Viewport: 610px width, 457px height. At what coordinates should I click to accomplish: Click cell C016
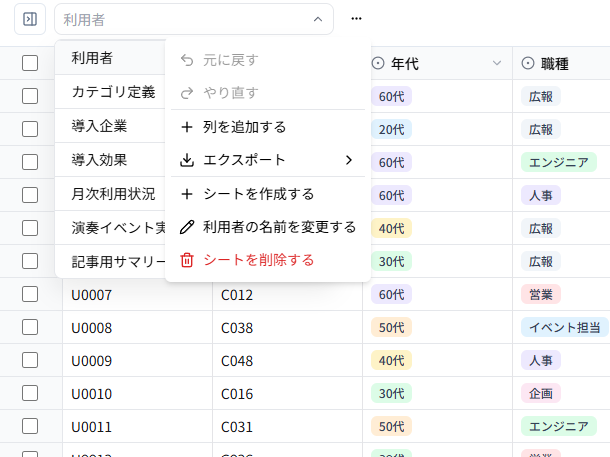287,394
